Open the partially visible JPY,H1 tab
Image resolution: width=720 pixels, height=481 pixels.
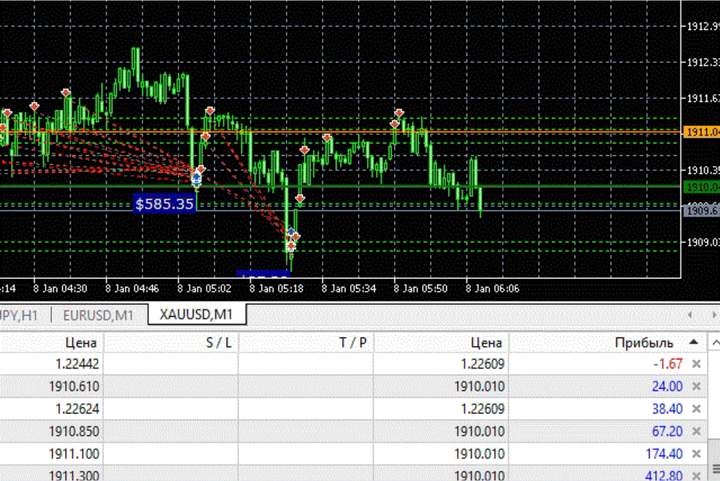tap(20, 314)
